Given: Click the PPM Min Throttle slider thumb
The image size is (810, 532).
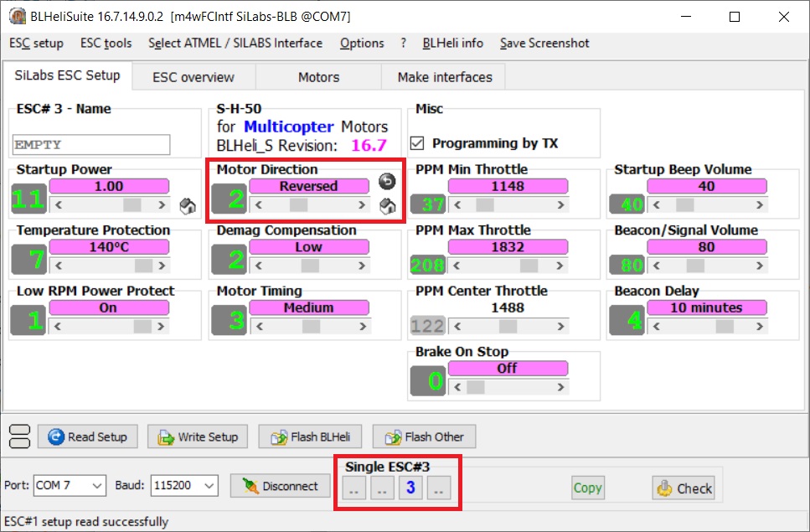Looking at the screenshot, I should (x=484, y=205).
